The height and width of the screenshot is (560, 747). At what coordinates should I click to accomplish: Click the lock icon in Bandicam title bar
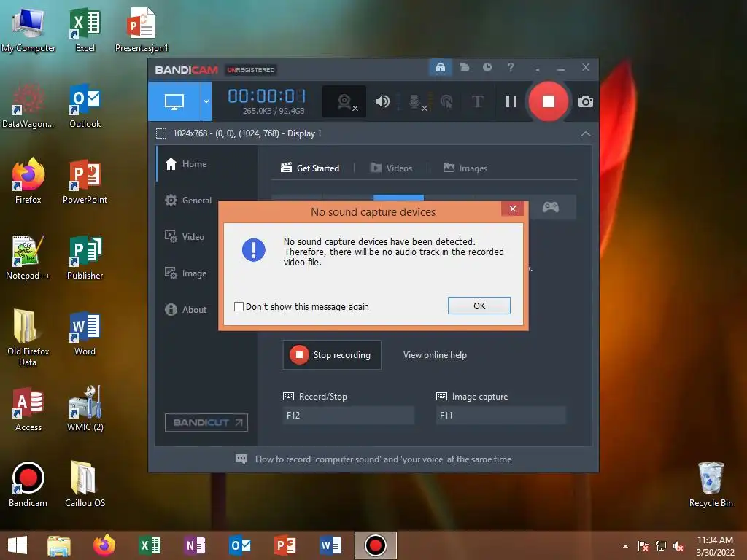pyautogui.click(x=440, y=68)
